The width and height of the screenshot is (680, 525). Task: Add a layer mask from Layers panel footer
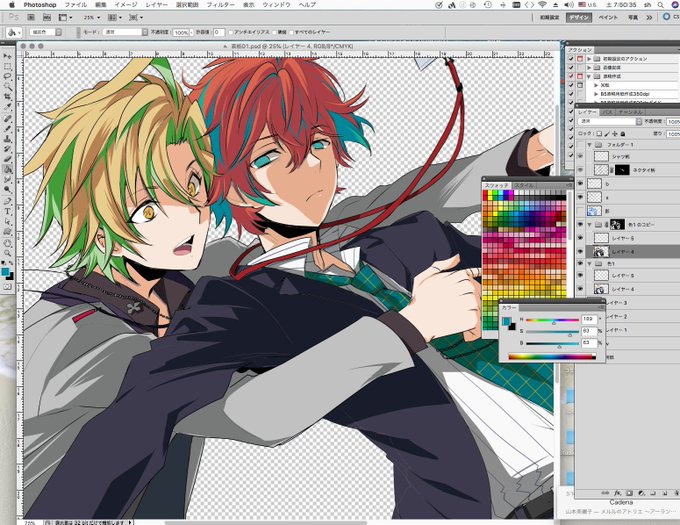629,493
